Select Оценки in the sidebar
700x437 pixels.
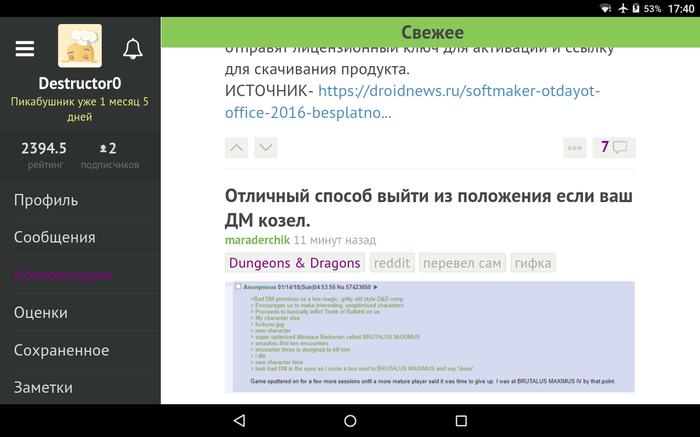tap(41, 312)
